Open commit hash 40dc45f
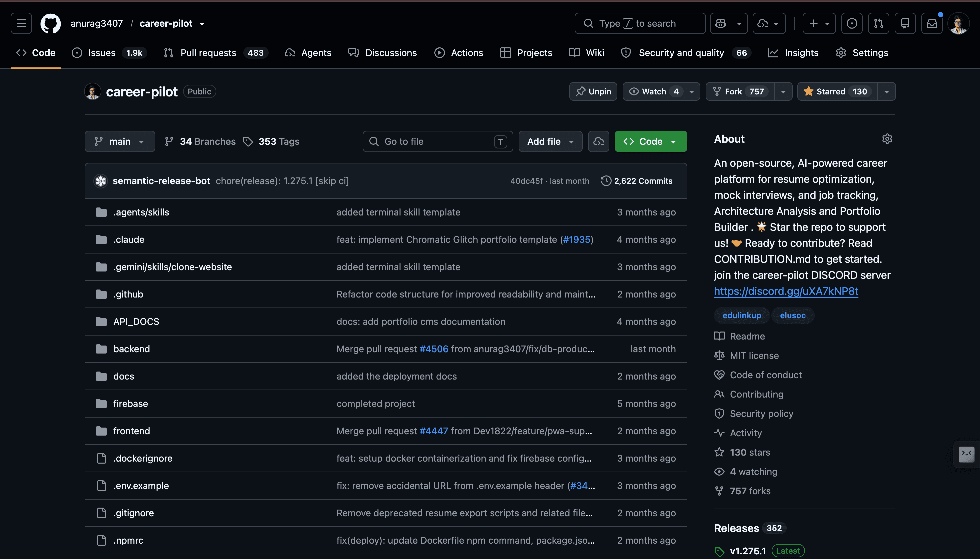The width and height of the screenshot is (980, 559). (x=526, y=181)
